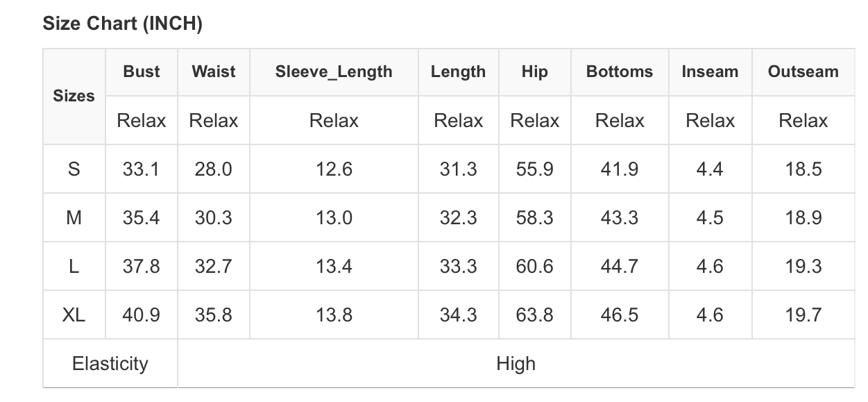Click the Inseam column header
Viewport: 868px width, 402px height.
click(x=710, y=72)
